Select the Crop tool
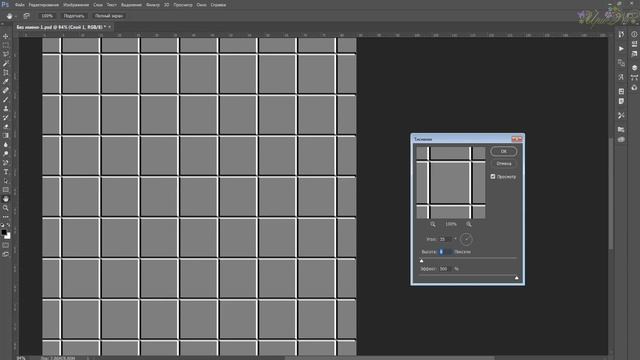The width and height of the screenshot is (640, 360). [6, 72]
